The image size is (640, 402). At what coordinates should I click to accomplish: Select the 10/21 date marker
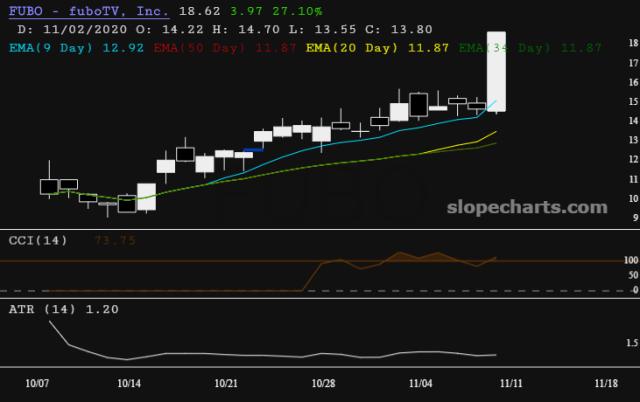[x=226, y=383]
